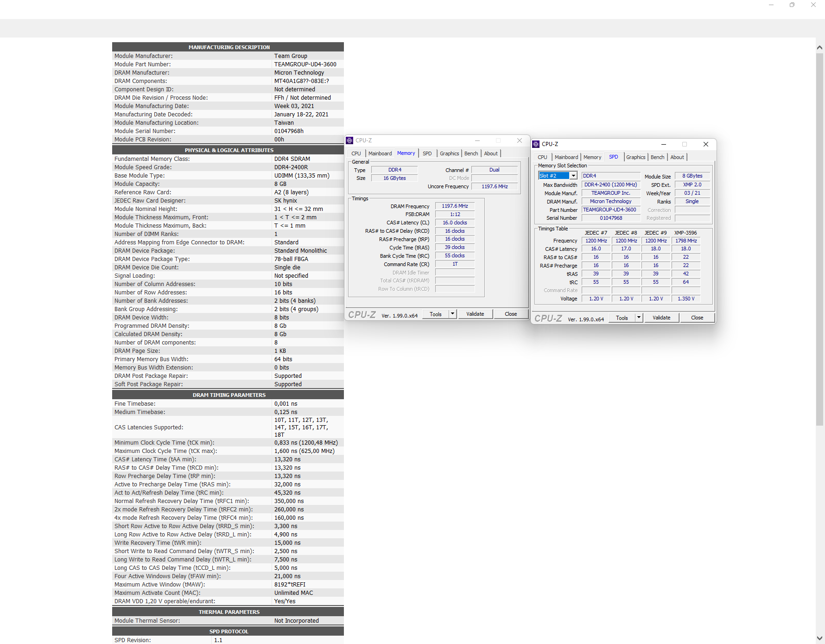Minimize the main report window
The image size is (825, 644).
[x=771, y=5]
